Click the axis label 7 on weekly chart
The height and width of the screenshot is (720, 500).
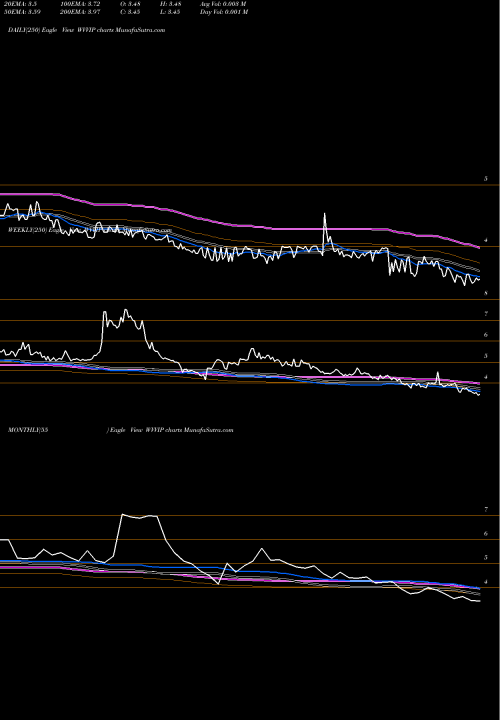(x=486, y=314)
